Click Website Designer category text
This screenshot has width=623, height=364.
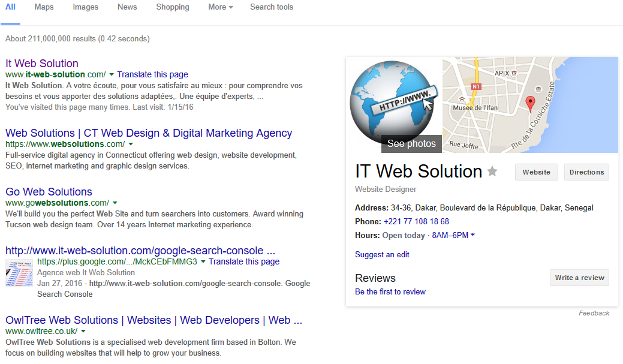coord(386,189)
